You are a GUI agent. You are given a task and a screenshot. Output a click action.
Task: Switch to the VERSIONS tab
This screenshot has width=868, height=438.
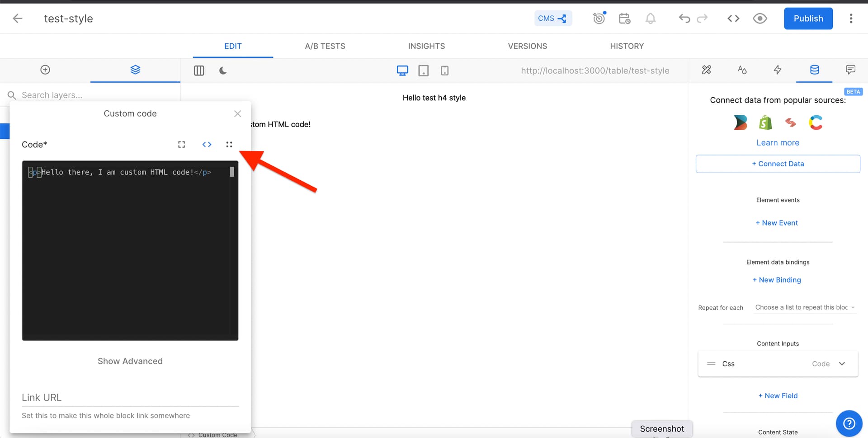pos(527,46)
